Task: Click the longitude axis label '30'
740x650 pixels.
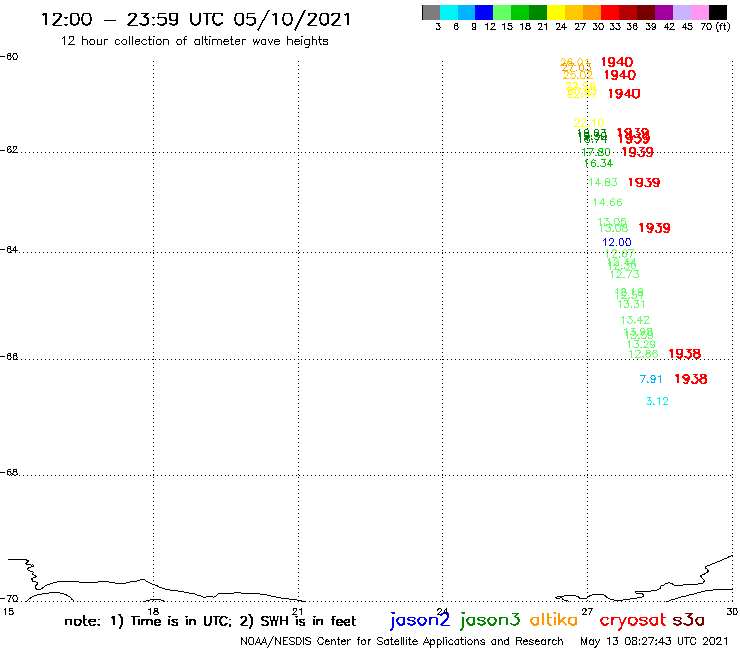Action: click(732, 612)
